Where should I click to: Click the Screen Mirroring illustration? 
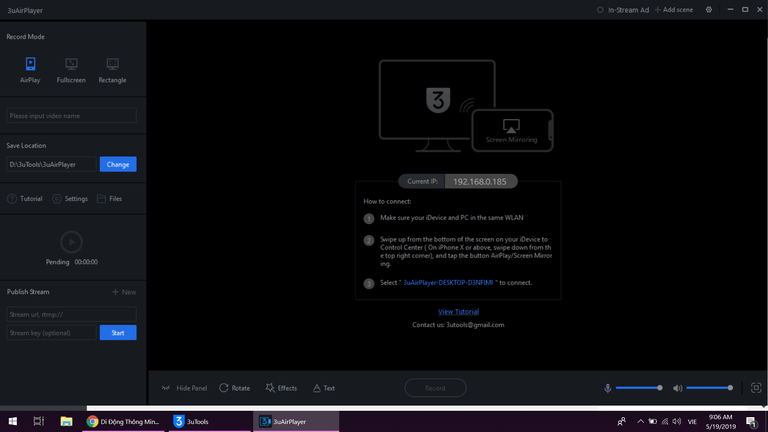(x=512, y=131)
